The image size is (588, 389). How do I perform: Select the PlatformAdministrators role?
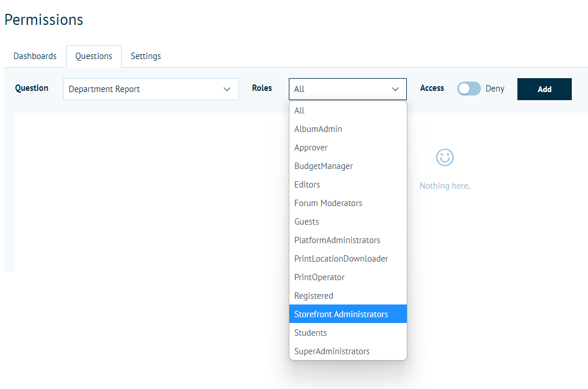[348, 240]
